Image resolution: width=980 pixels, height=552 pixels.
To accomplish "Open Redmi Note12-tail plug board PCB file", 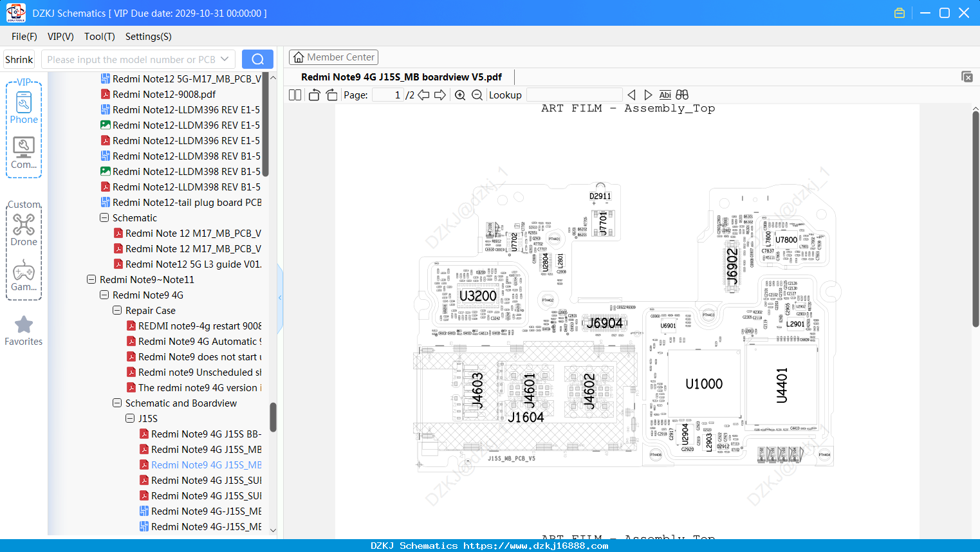I will (181, 202).
